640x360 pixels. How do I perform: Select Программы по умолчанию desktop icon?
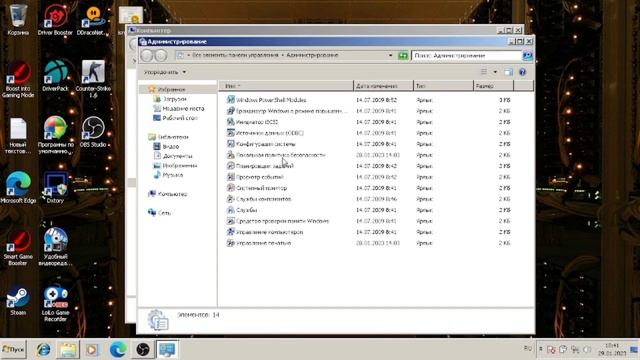pos(55,136)
